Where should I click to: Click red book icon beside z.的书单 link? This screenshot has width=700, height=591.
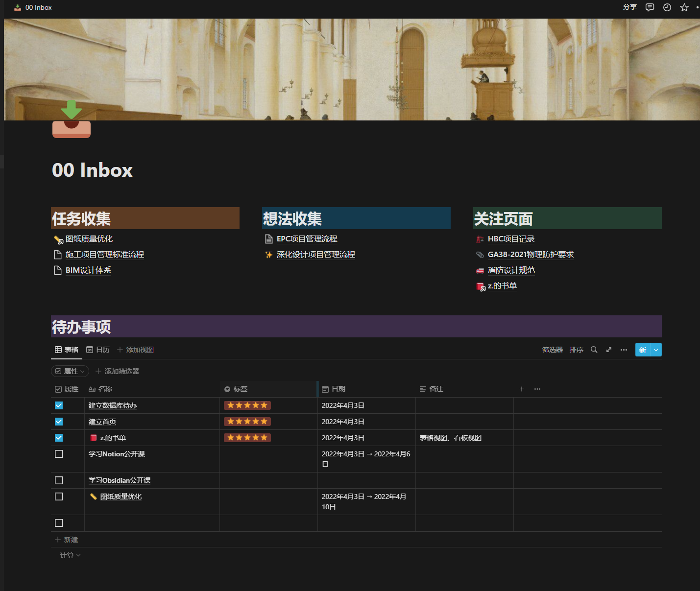(x=481, y=286)
